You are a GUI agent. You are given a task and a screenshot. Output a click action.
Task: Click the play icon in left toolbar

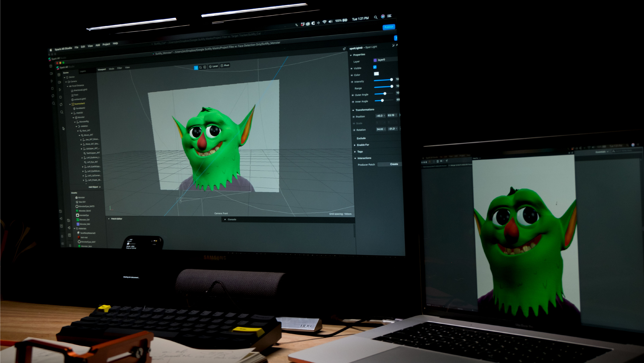coord(60,89)
